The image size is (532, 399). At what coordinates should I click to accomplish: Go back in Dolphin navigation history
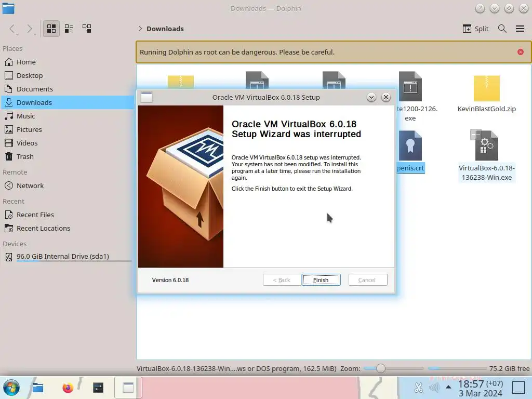click(12, 29)
